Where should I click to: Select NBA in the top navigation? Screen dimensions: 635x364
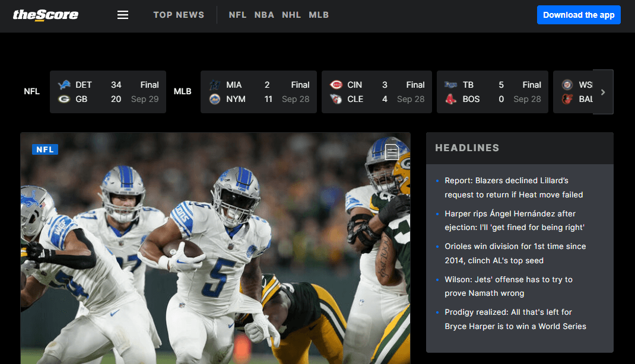264,15
